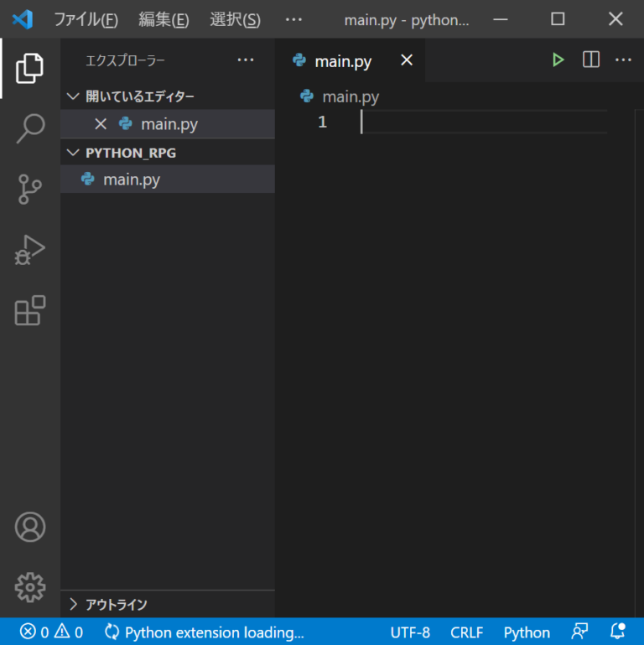This screenshot has width=644, height=645.
Task: Open the Run and Debug view
Action: 30,250
